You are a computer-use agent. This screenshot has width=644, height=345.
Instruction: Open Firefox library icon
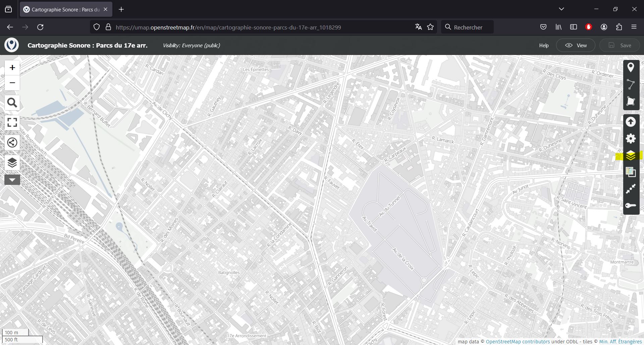tap(558, 27)
